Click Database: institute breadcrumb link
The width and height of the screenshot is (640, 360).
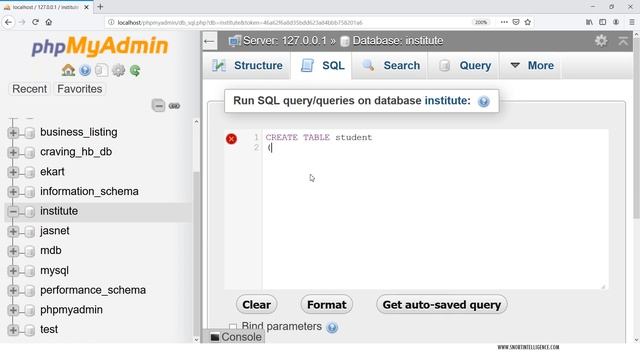point(398,41)
